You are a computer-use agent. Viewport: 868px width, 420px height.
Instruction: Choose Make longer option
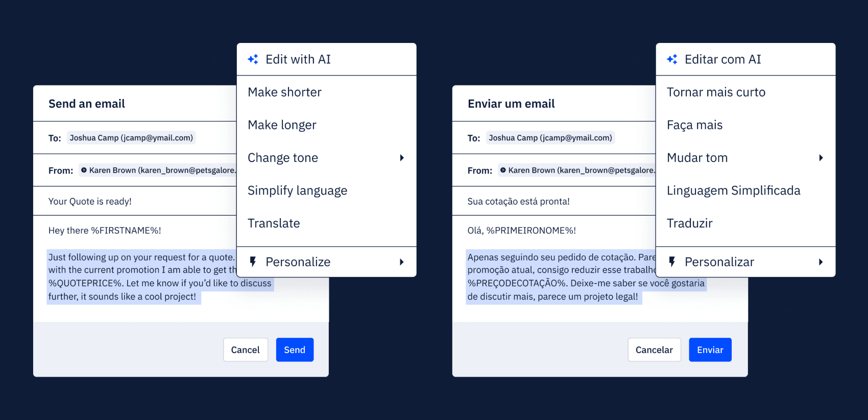click(282, 125)
